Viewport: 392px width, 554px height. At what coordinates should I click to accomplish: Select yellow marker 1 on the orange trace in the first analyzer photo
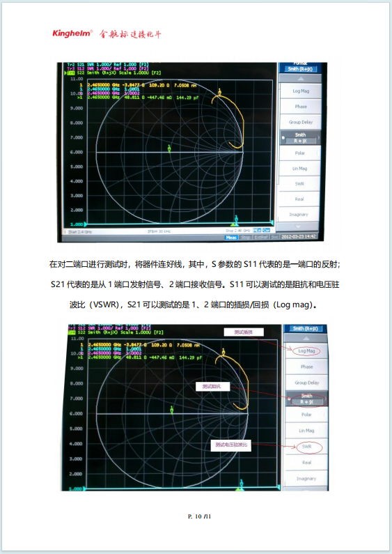coord(219,92)
